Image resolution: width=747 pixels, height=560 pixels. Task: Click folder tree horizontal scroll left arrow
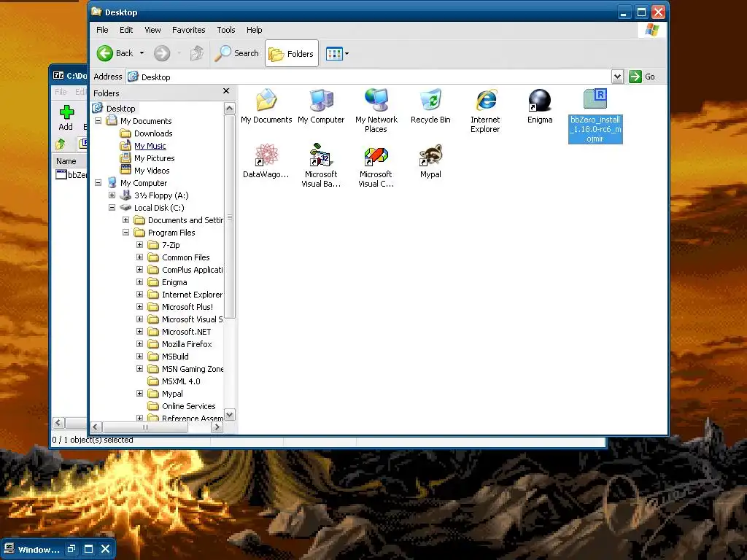96,427
